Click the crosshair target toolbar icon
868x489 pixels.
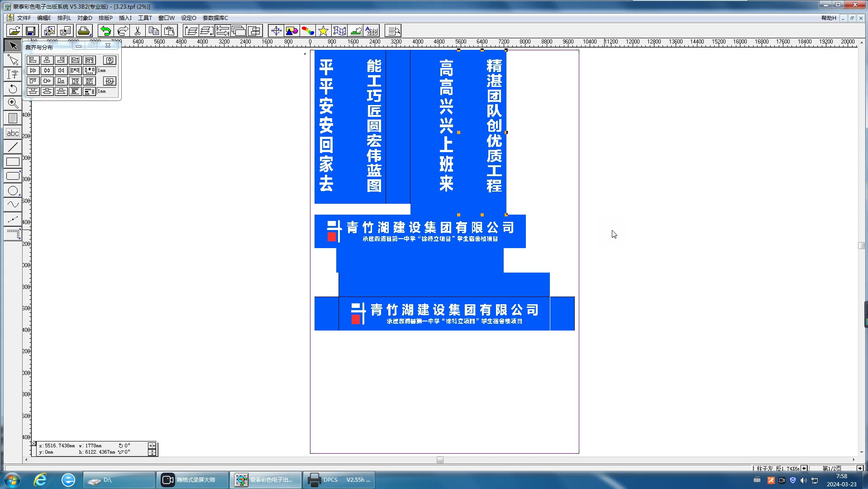[276, 31]
